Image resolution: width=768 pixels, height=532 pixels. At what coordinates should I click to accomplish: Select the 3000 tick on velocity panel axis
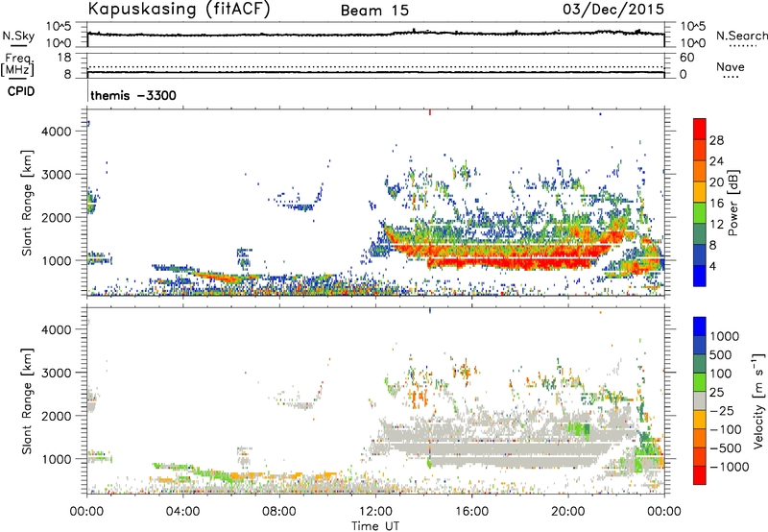pos(56,373)
